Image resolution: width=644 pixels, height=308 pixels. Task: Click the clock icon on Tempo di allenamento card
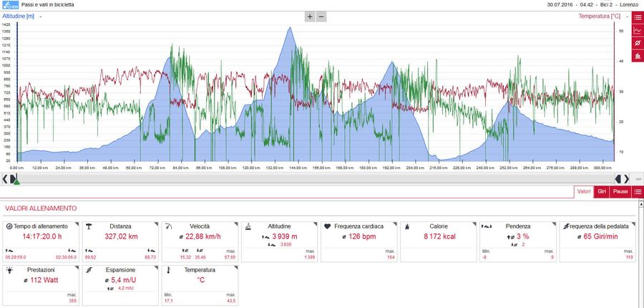(9, 226)
